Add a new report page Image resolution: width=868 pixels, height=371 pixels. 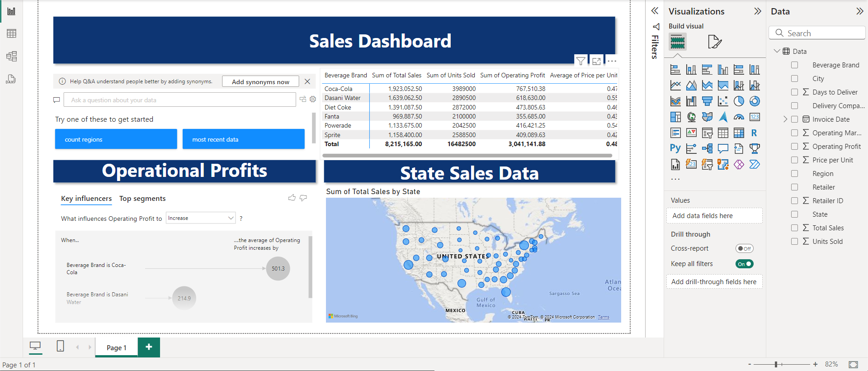tap(149, 347)
